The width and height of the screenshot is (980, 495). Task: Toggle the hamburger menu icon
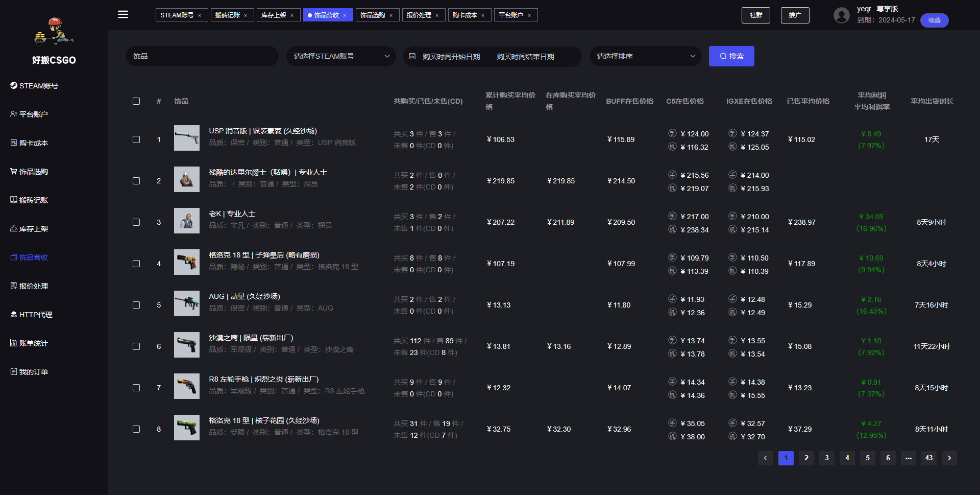click(x=123, y=14)
